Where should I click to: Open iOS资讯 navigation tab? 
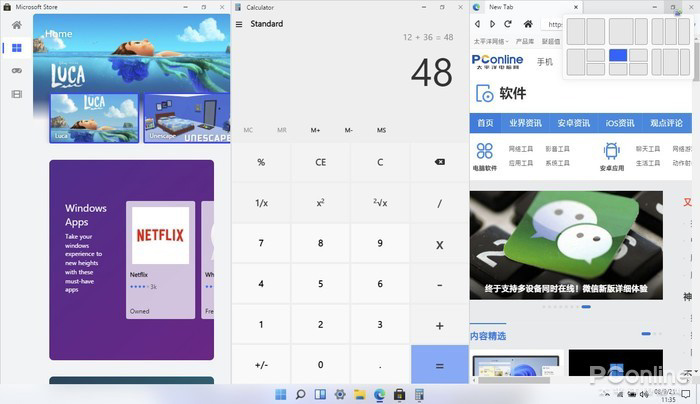620,123
